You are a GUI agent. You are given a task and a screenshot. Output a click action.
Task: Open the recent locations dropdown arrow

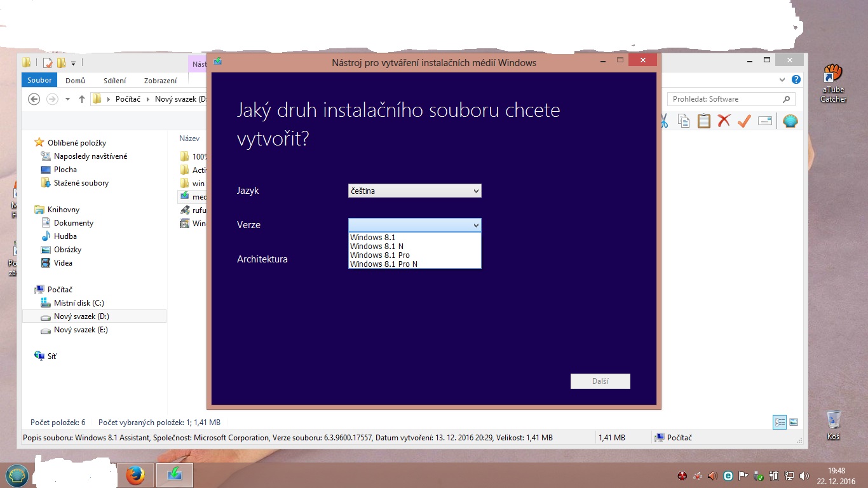(67, 99)
